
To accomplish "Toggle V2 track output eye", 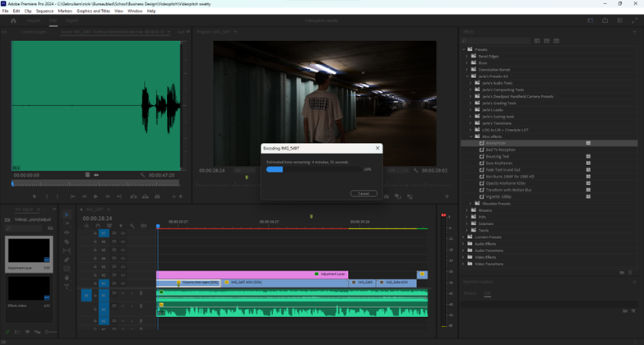I will click(123, 275).
